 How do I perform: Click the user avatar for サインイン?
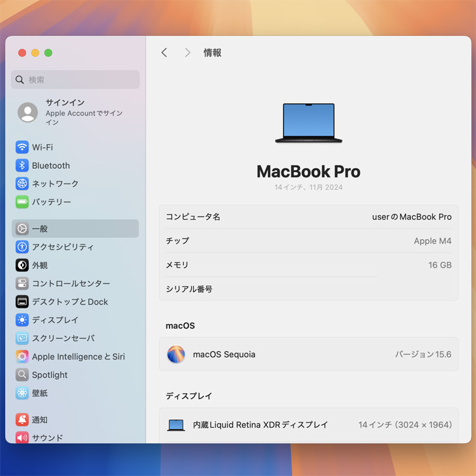27,112
